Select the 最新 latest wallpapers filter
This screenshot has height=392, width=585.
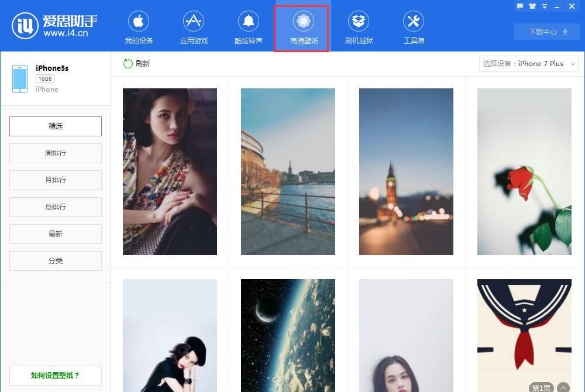point(55,233)
